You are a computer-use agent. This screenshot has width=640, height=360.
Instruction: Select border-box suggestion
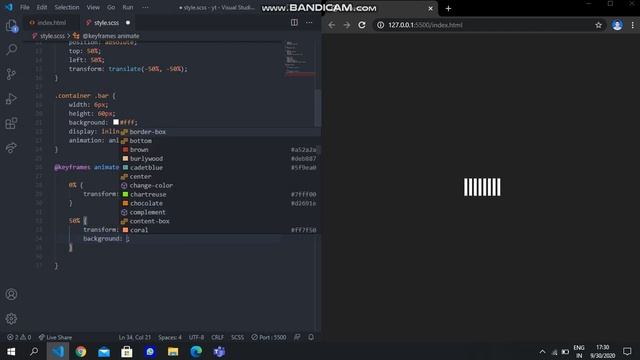tap(219, 132)
